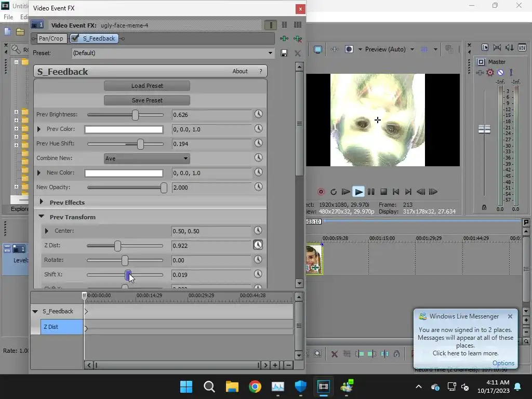Image resolution: width=532 pixels, height=399 pixels.
Task: Go to end of the project
Action: click(x=408, y=192)
